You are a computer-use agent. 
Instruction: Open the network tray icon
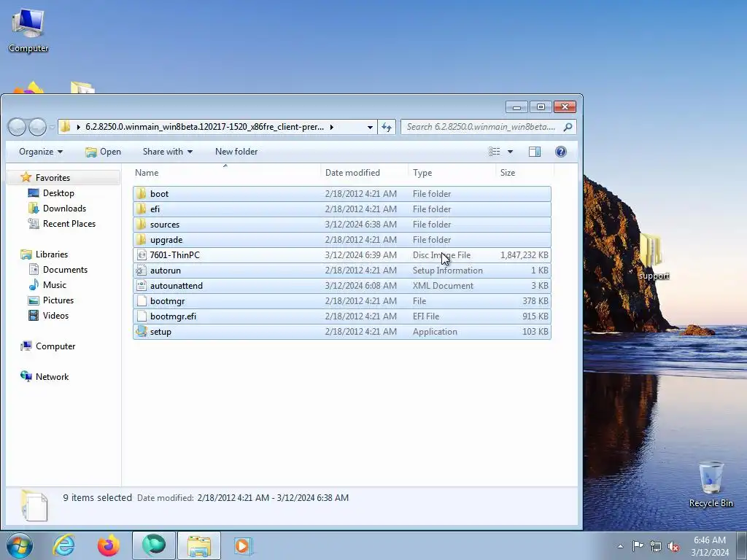pos(656,546)
